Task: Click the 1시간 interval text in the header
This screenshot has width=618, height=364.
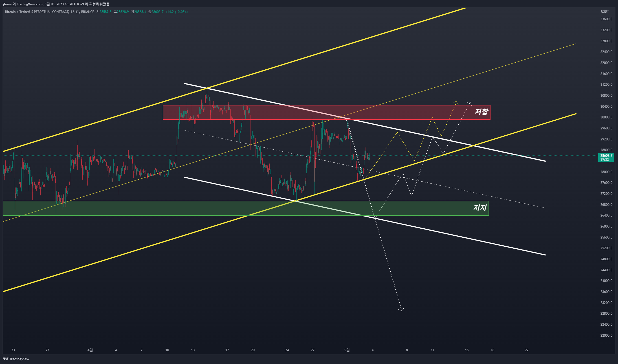Action: tap(74, 12)
